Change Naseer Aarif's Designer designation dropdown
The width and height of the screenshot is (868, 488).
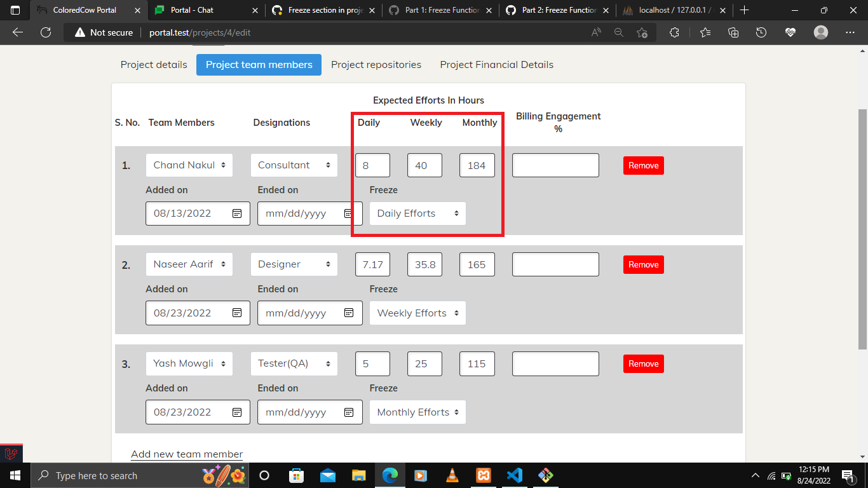coord(294,264)
